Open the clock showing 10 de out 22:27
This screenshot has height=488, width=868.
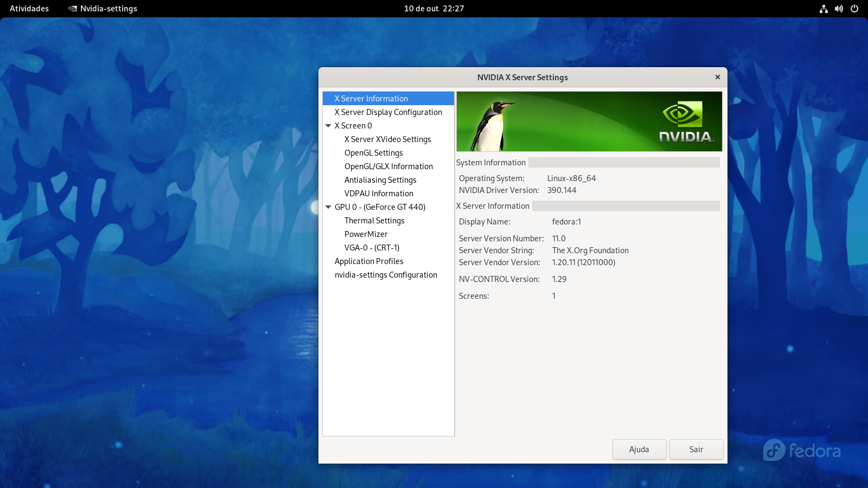click(x=434, y=9)
